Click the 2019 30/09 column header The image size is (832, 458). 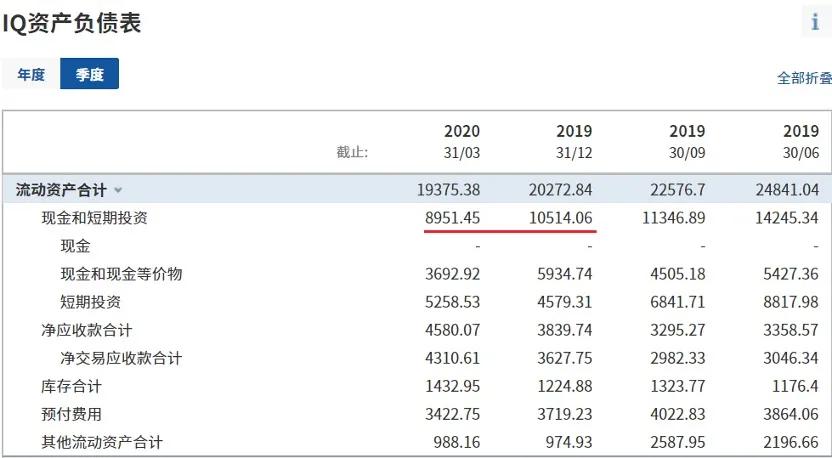[x=686, y=141]
